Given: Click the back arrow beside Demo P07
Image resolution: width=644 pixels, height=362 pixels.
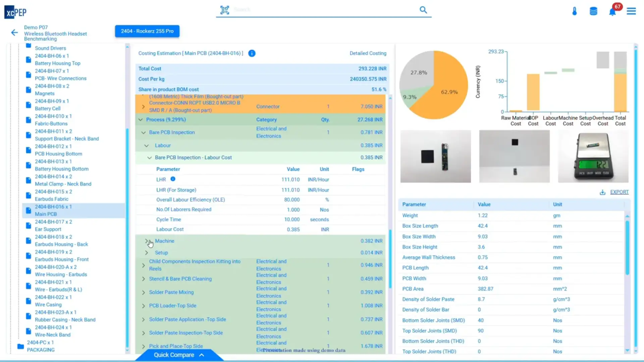Looking at the screenshot, I should (x=14, y=33).
